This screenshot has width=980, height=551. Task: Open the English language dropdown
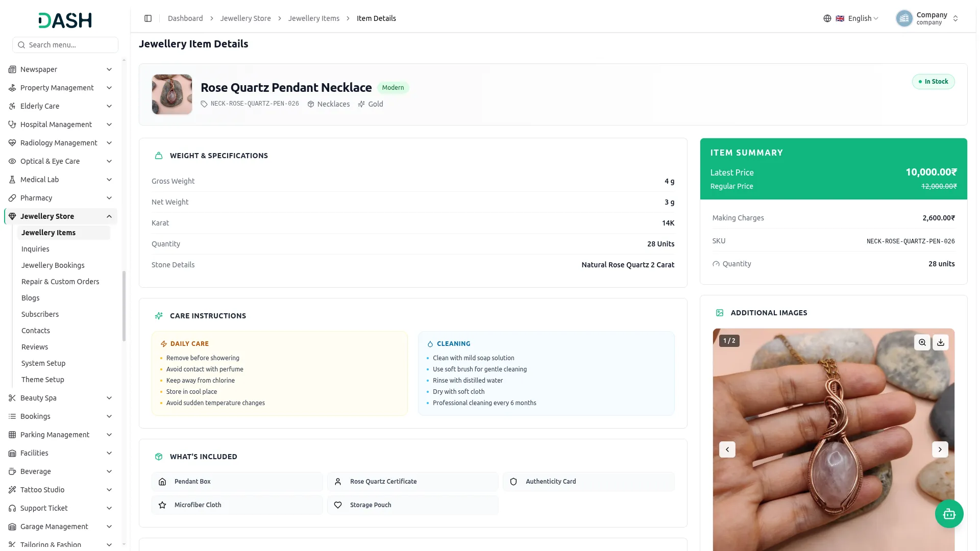[x=857, y=18]
